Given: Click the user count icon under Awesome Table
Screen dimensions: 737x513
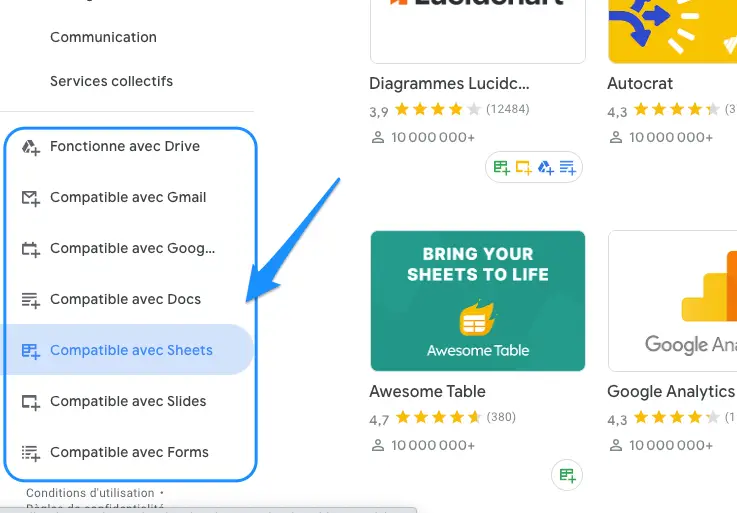Looking at the screenshot, I should (x=378, y=445).
